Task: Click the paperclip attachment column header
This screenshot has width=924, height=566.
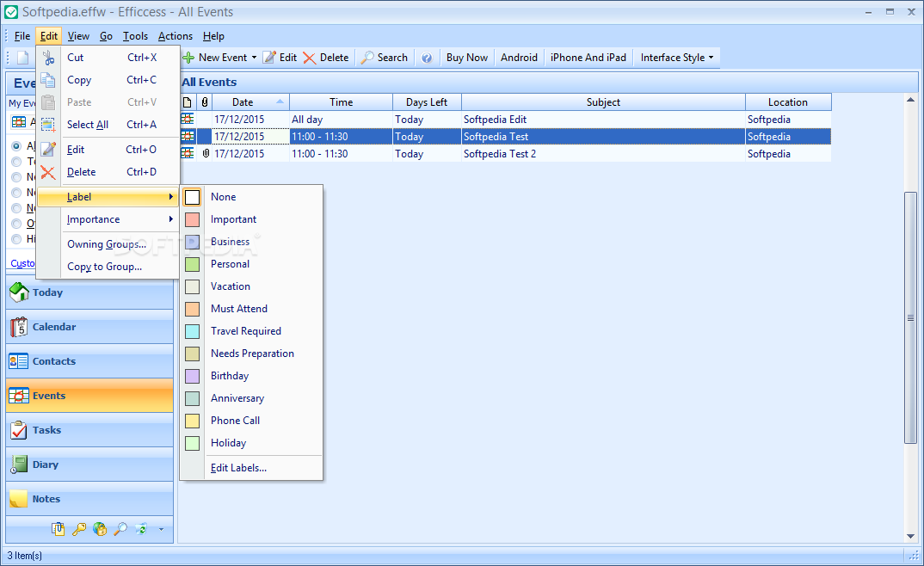Action: tap(205, 102)
